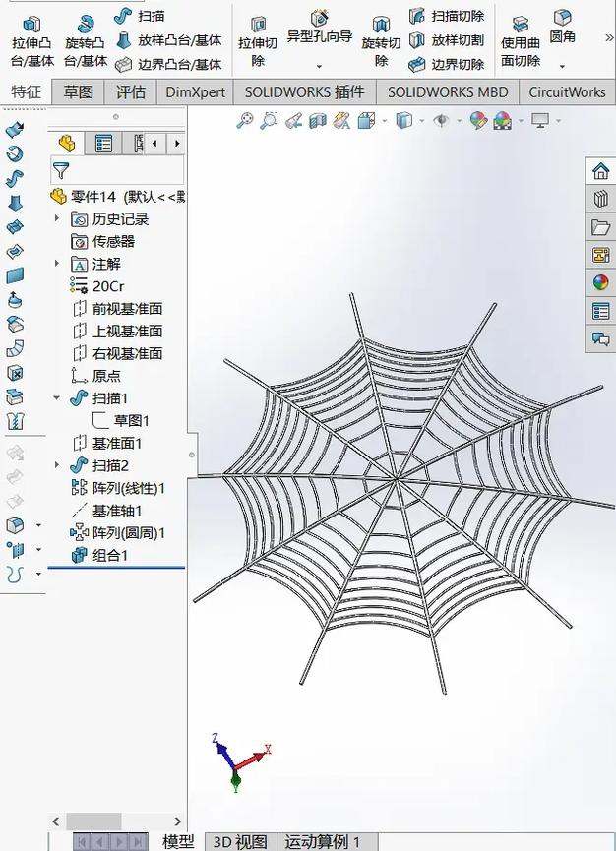Click Dynamic Annotation Views icon
The height and width of the screenshot is (851, 616).
pyautogui.click(x=341, y=120)
